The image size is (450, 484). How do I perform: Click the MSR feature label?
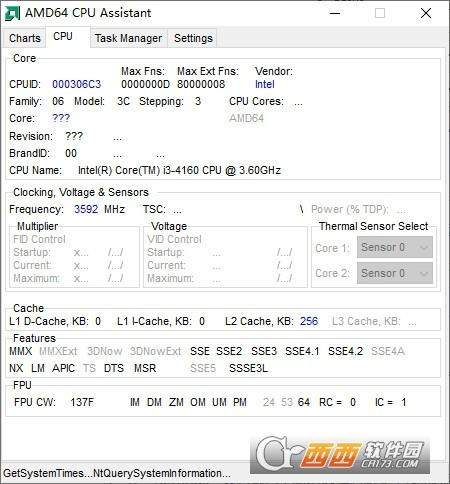click(145, 368)
